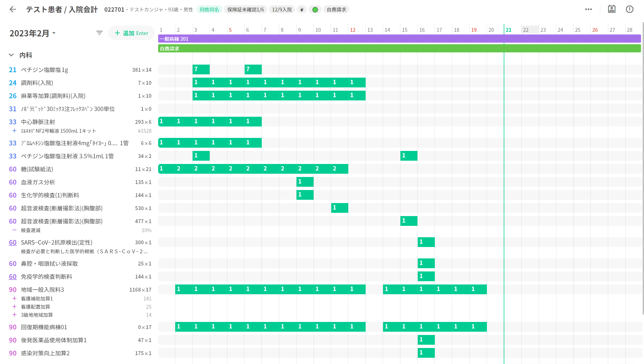Viewport: 644px width, 364px height.
Task: Click the 保険証未確認1/6 chip
Action: pos(245,10)
